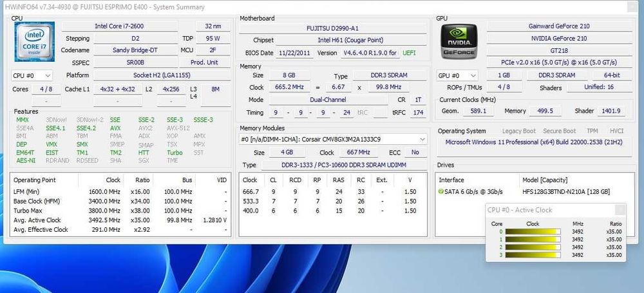Click the SATA 6 Gb/s @ 3Gb/s interface text
Screen dimensions: 644x293
(473, 192)
